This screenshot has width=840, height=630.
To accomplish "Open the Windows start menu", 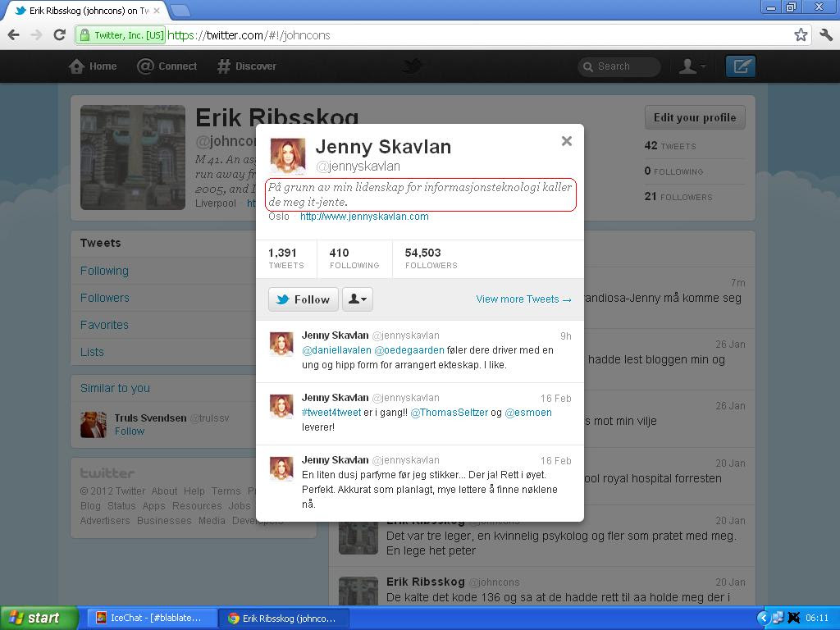I will pyautogui.click(x=39, y=619).
